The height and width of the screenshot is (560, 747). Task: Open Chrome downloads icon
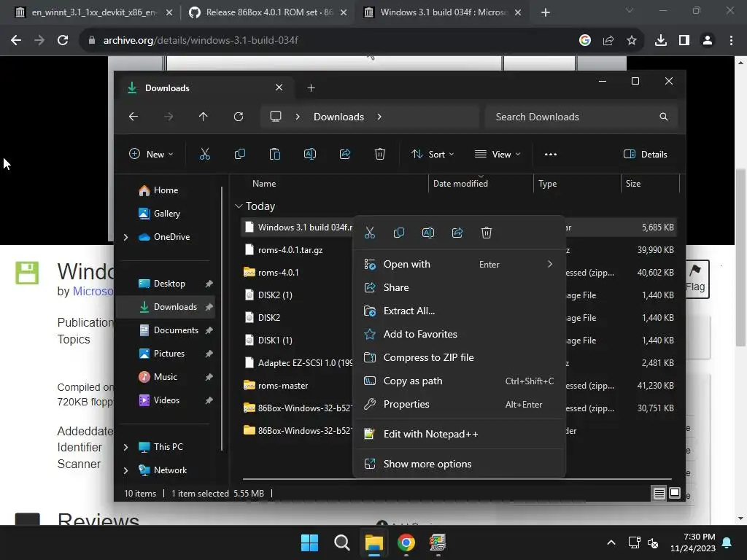pos(661,41)
